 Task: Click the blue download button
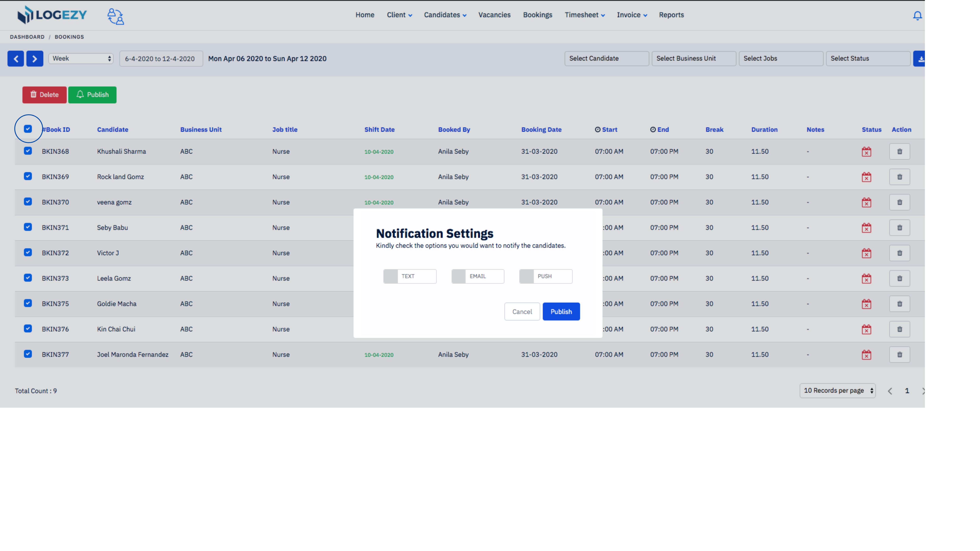pos(919,59)
